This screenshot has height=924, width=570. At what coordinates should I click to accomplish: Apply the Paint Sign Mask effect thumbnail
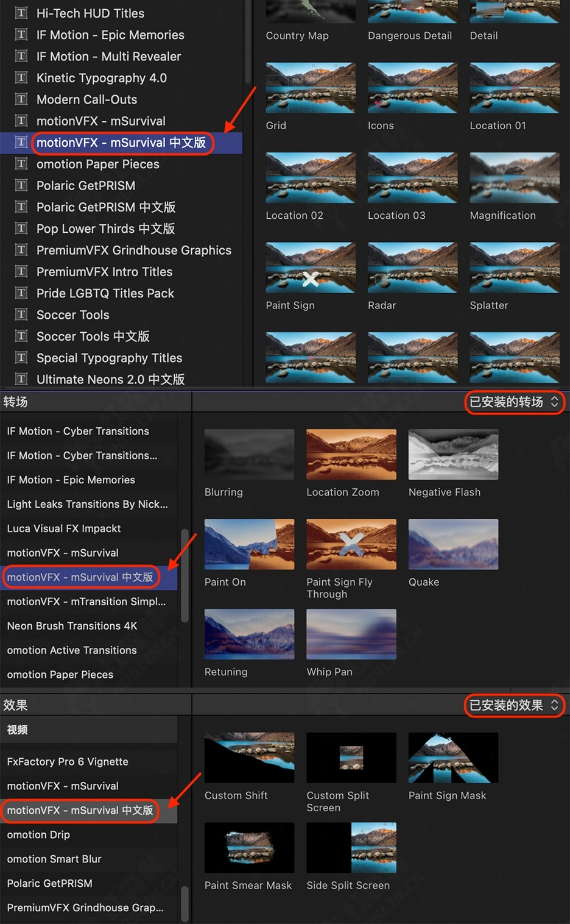point(453,758)
